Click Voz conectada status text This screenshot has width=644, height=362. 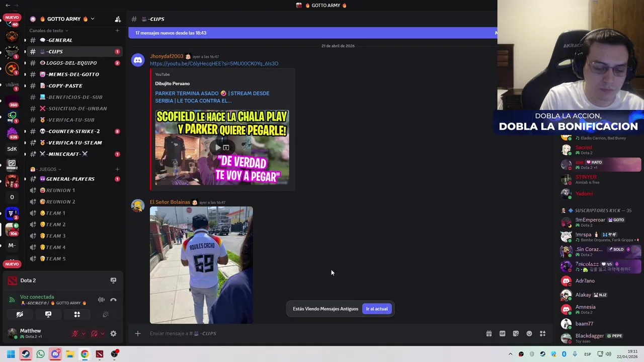(x=37, y=297)
